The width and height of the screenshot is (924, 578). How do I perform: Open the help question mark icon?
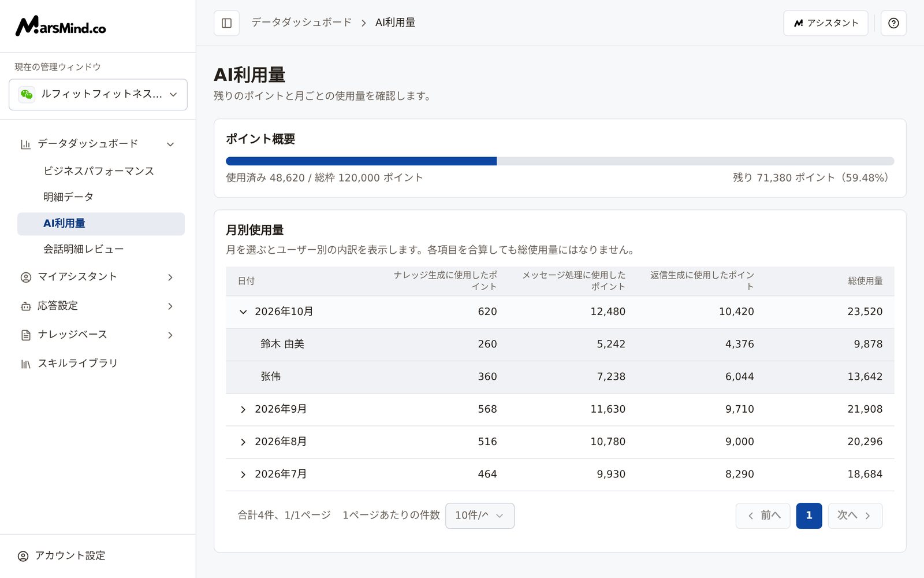(893, 23)
